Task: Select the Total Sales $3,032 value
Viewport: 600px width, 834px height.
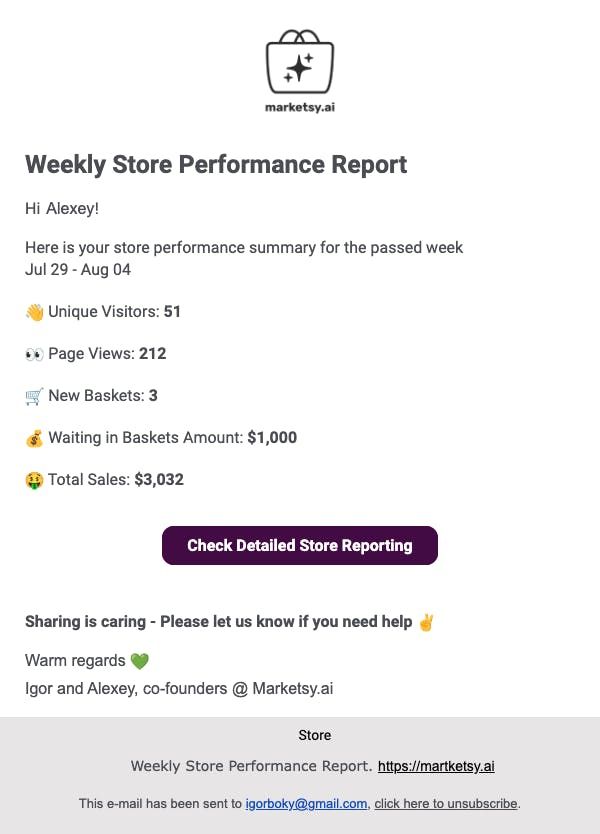Action: tap(159, 480)
